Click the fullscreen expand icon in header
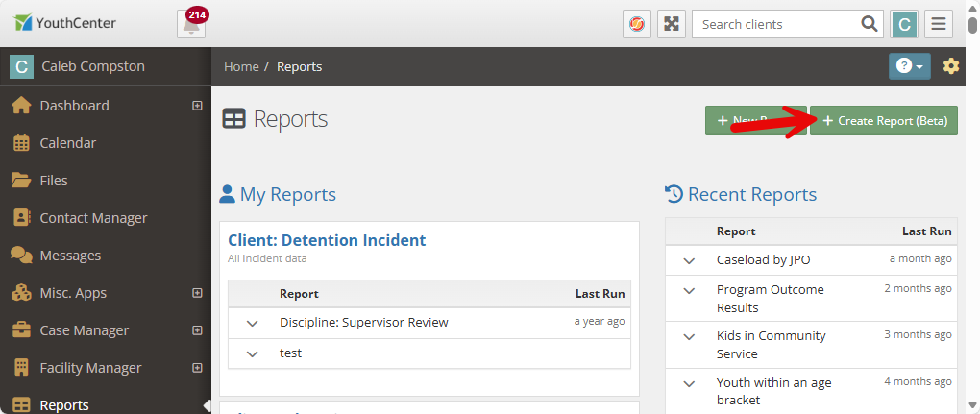 pyautogui.click(x=671, y=24)
